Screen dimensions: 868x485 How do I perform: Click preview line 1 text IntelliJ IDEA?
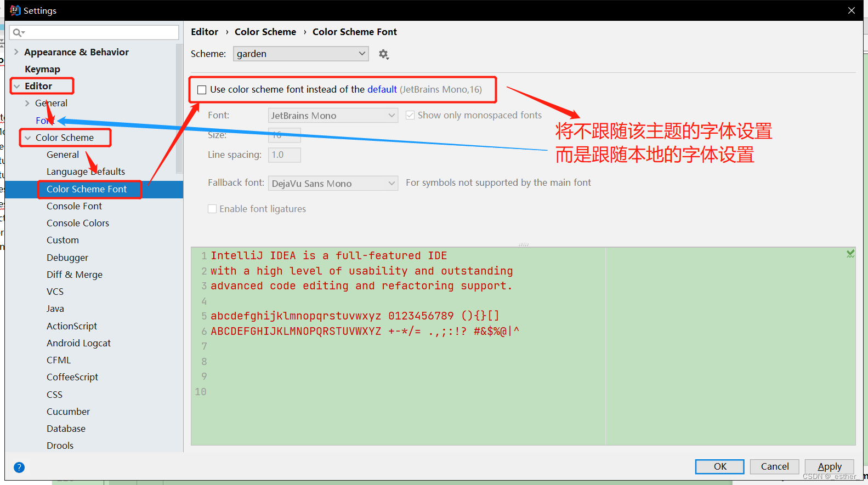253,255
